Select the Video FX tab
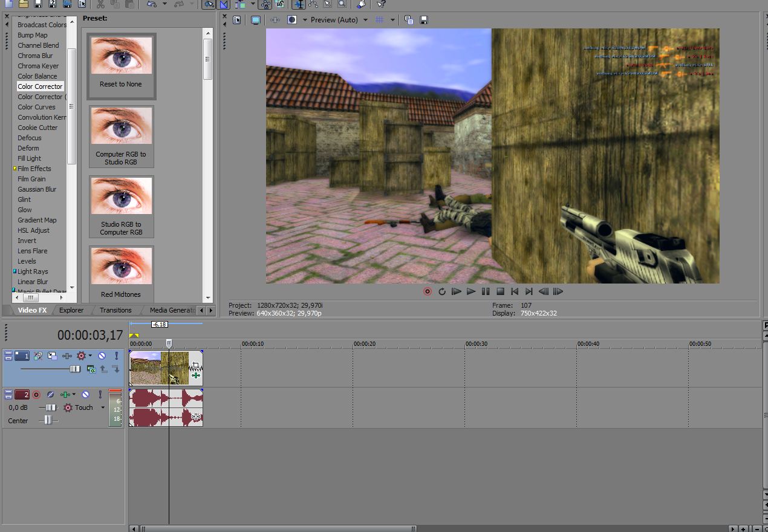This screenshot has width=768, height=532. (x=32, y=310)
